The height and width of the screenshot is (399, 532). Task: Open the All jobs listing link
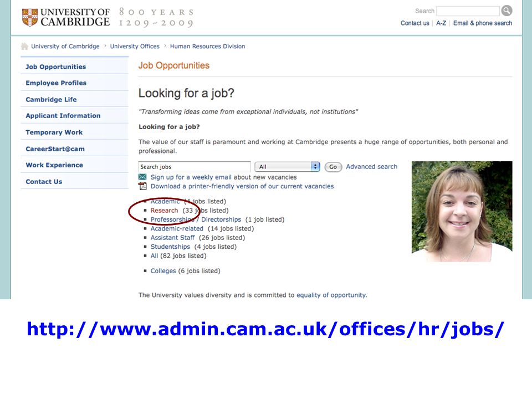[155, 256]
